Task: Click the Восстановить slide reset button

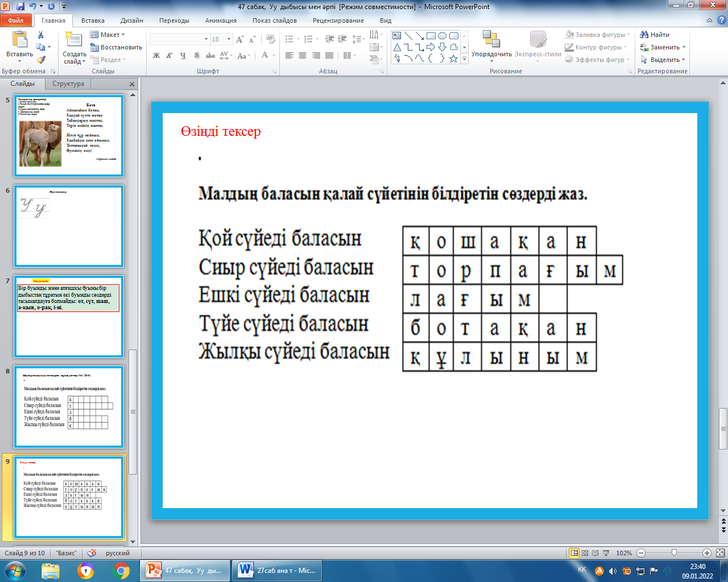Action: click(x=116, y=47)
